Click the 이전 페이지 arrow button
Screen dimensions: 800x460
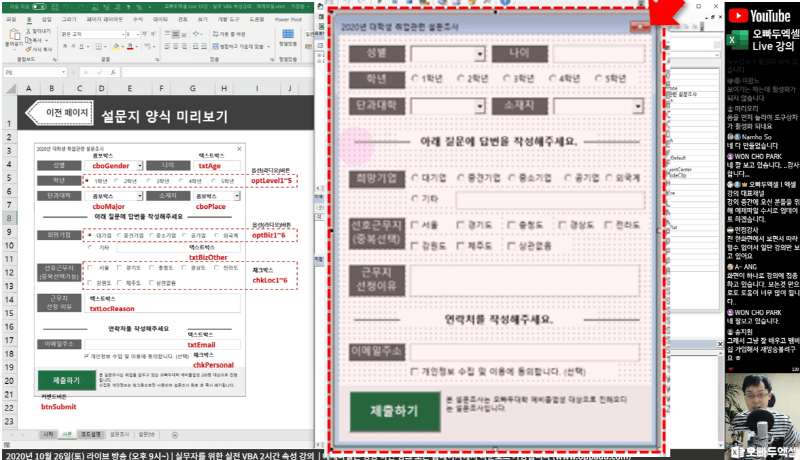[x=60, y=112]
